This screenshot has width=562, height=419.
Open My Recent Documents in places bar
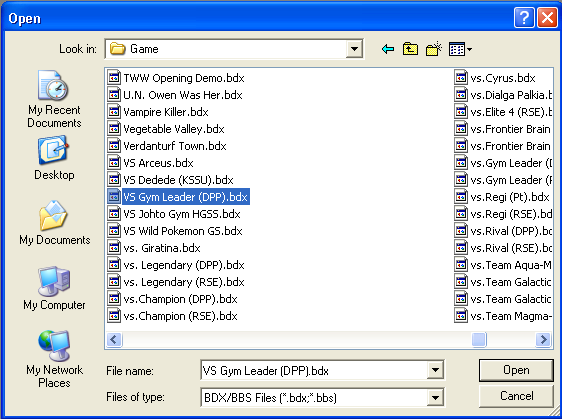[x=54, y=99]
